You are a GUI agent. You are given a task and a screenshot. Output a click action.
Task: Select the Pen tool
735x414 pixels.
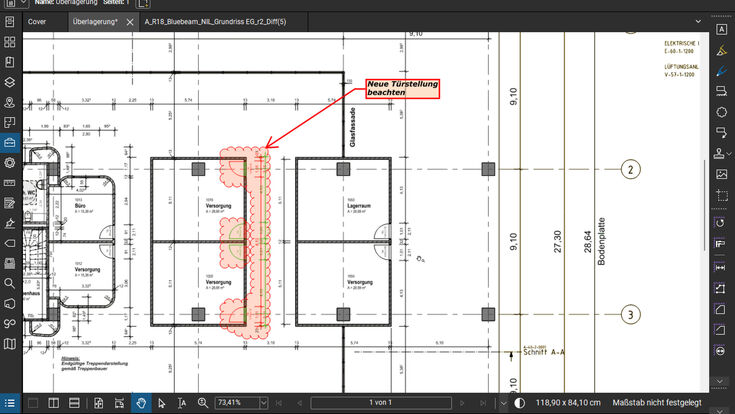[721, 71]
